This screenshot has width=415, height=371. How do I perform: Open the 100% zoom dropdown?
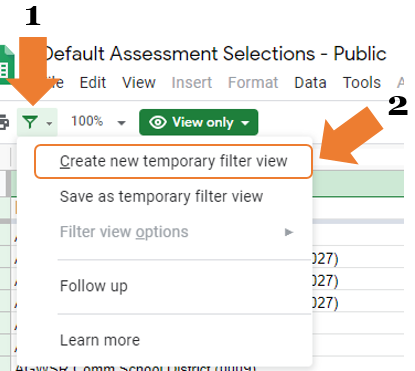point(98,121)
